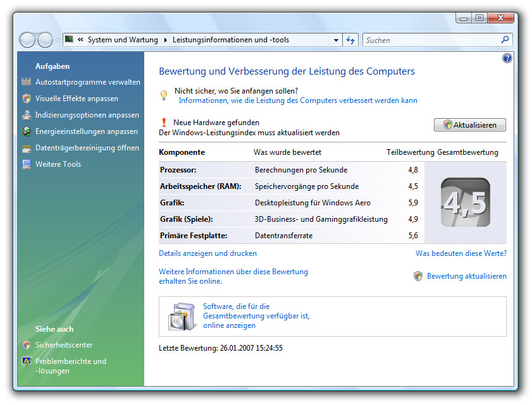532x405 pixels.
Task: Open the recent pages dropdown arrow
Action: (x=58, y=40)
